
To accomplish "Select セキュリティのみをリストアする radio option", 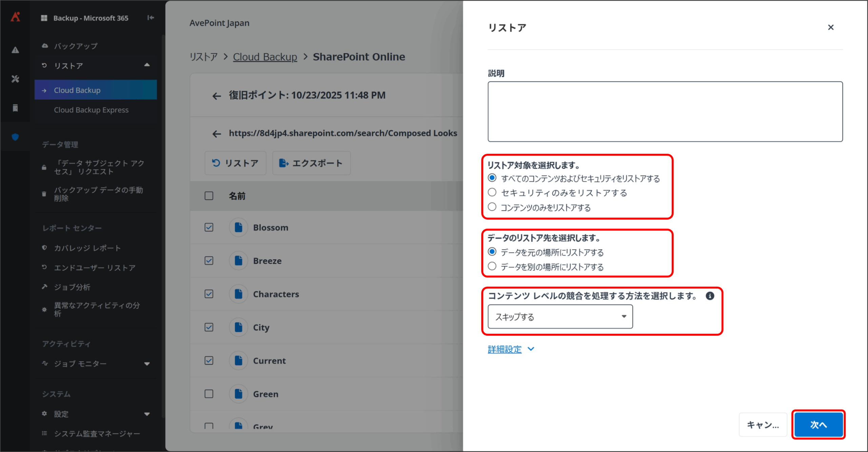I will pyautogui.click(x=492, y=192).
